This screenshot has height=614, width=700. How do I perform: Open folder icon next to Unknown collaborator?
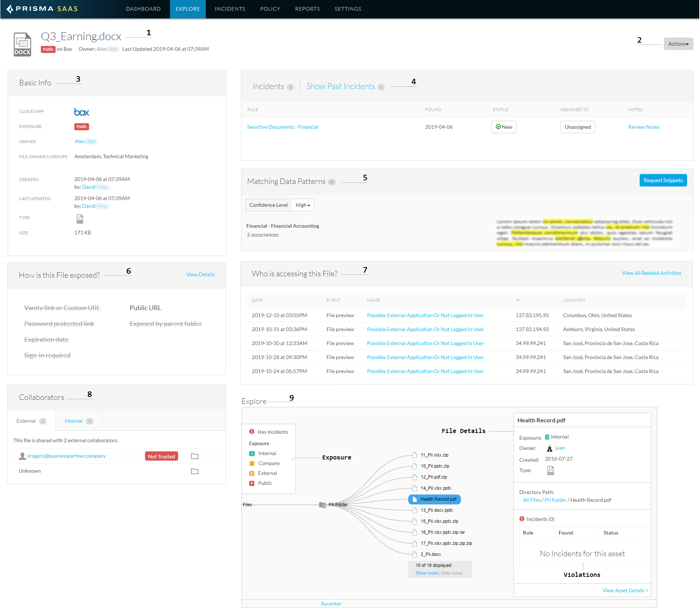click(x=195, y=471)
